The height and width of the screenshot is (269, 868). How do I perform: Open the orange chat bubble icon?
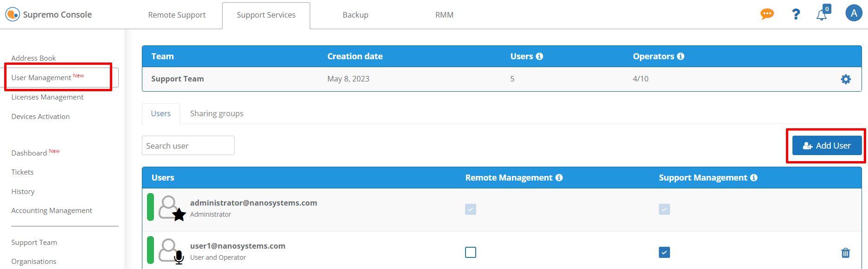coord(767,14)
